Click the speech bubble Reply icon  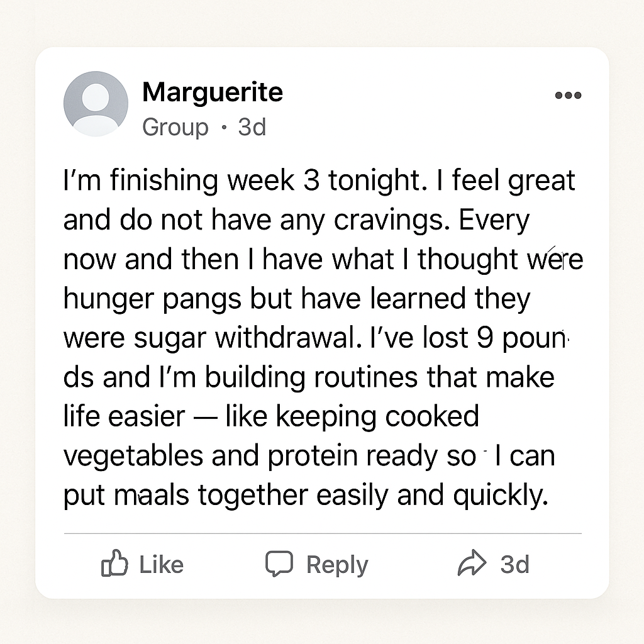[x=279, y=563]
